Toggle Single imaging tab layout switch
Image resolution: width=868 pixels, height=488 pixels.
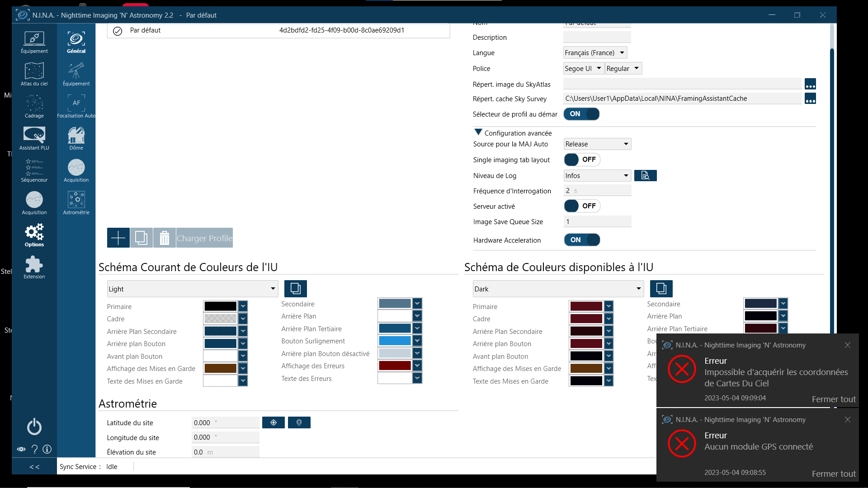click(582, 160)
